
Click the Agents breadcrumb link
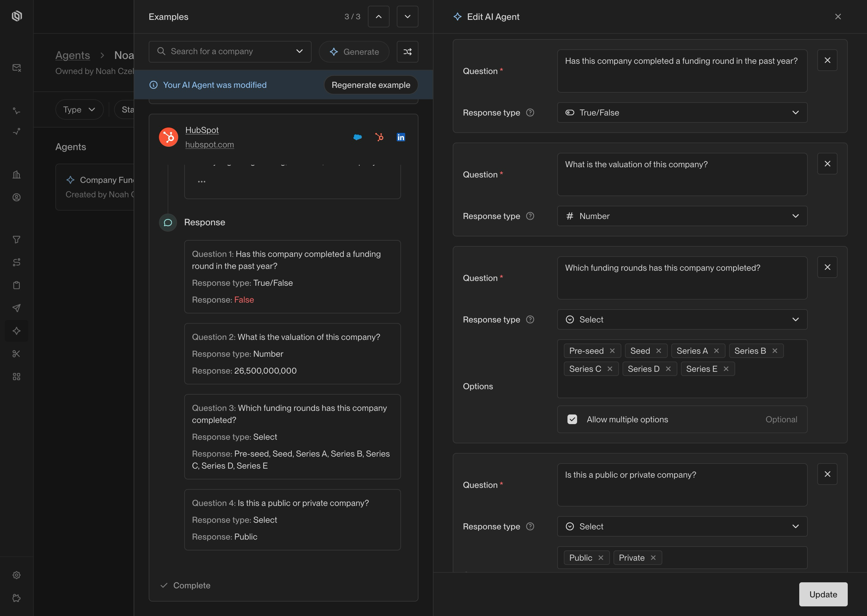pos(73,55)
